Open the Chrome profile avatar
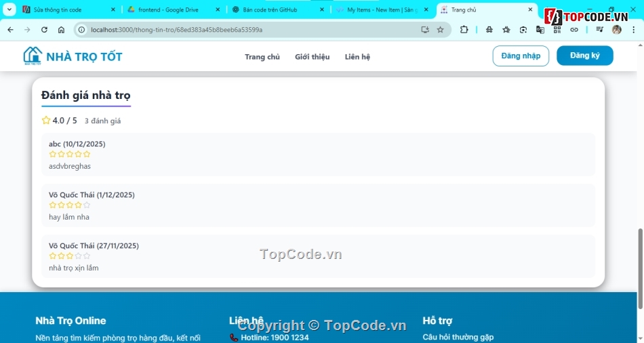Viewport: 644px width, 343px height. click(x=616, y=30)
